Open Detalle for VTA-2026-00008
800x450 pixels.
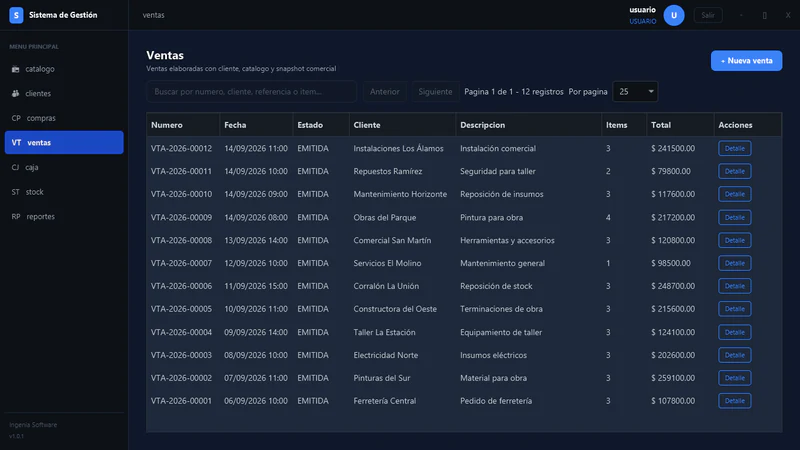point(735,240)
